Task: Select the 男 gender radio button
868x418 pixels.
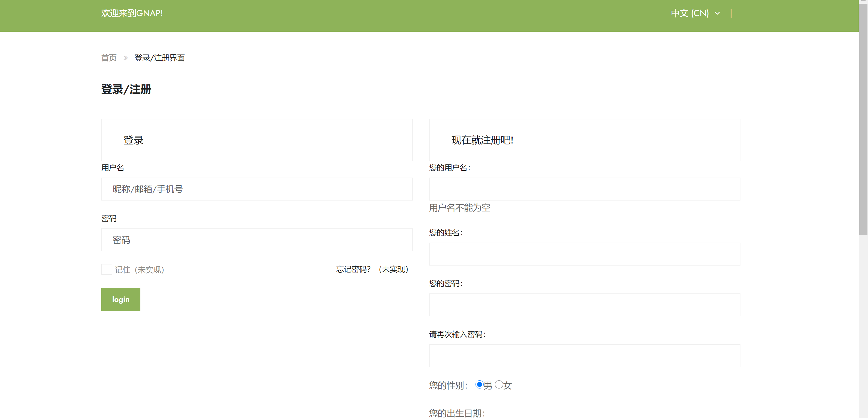Action: pos(479,385)
